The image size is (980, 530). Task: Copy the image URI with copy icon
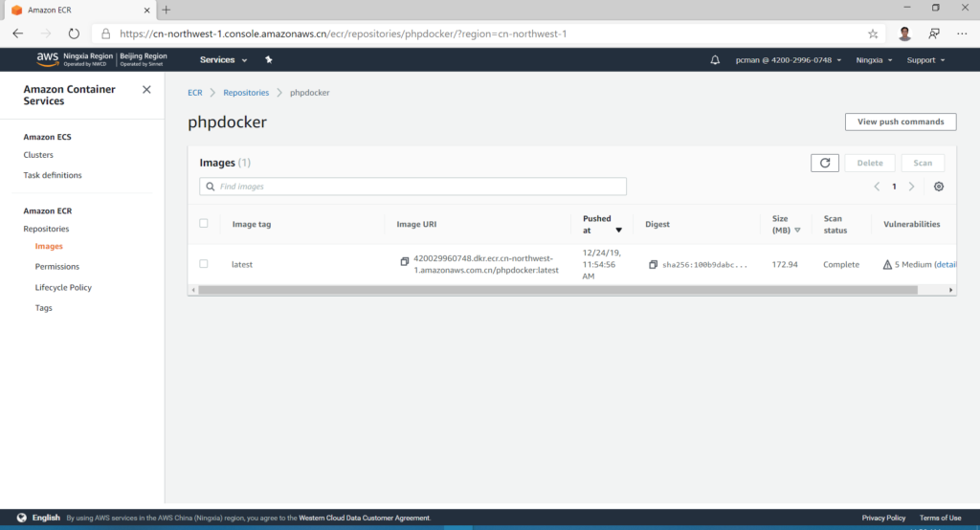(405, 261)
